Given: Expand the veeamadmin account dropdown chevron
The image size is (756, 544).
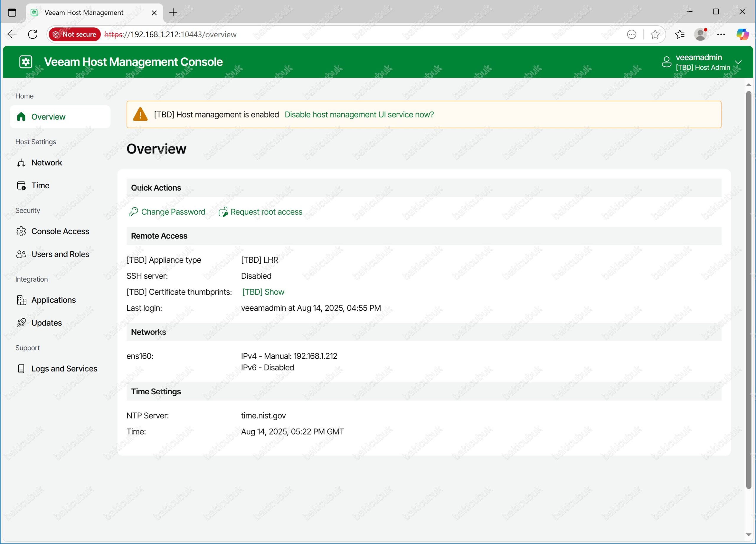Looking at the screenshot, I should pos(738,62).
